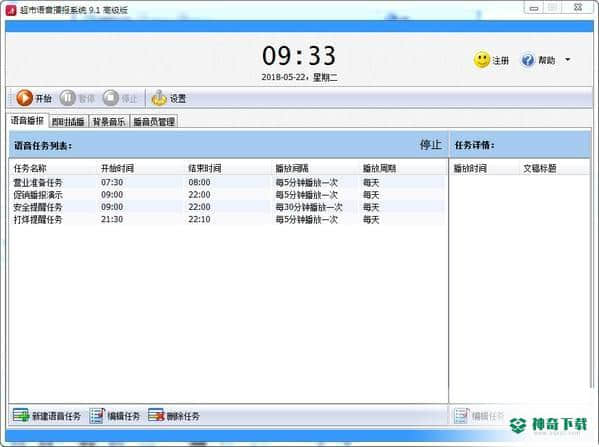Click 编辑任务 under the task list
599x447 pixels.
(x=115, y=416)
